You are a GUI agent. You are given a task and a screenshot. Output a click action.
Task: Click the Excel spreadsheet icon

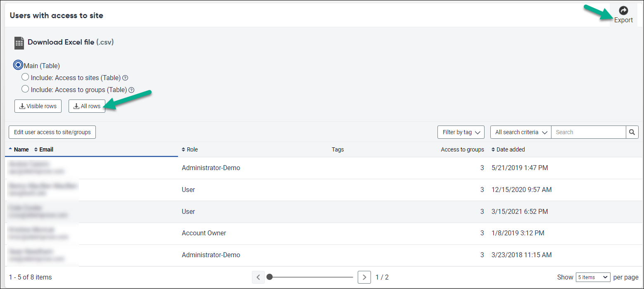pyautogui.click(x=19, y=43)
